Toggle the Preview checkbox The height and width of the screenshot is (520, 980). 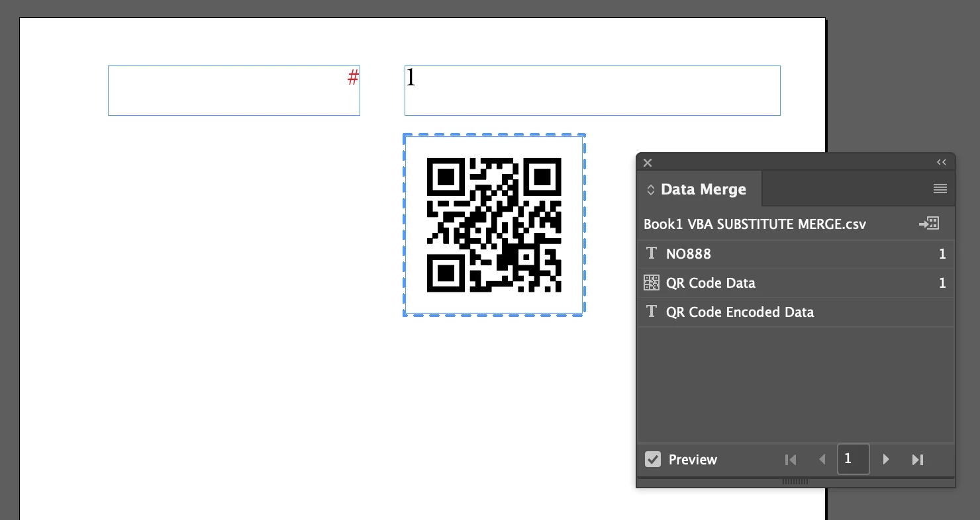point(653,459)
